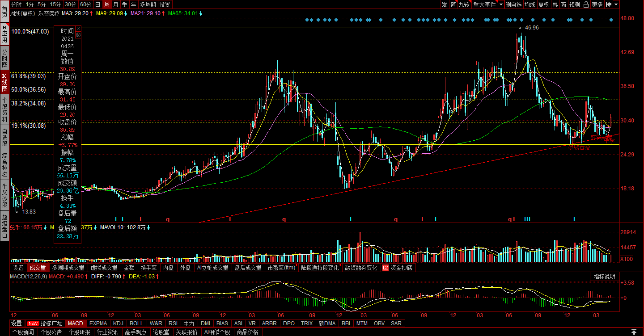Open settings gear on price data panel
The height and width of the screenshot is (336, 644).
pos(78,34)
